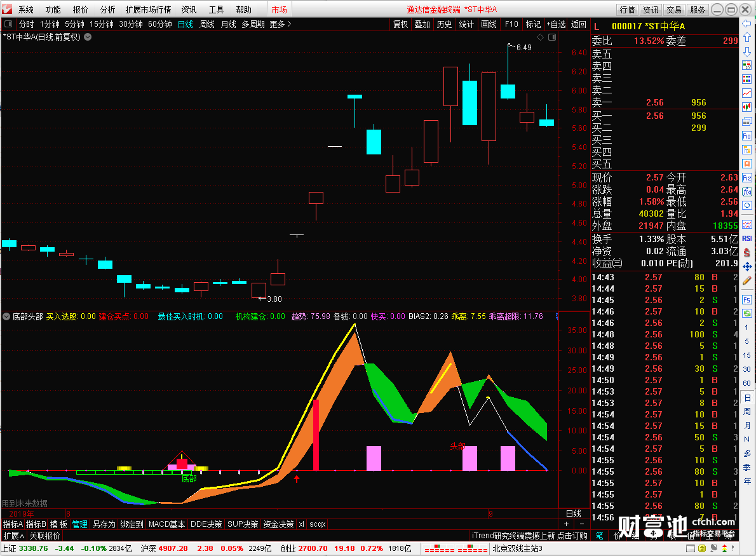Open the colored quote list grid icon
The image size is (756, 556).
click(747, 79)
